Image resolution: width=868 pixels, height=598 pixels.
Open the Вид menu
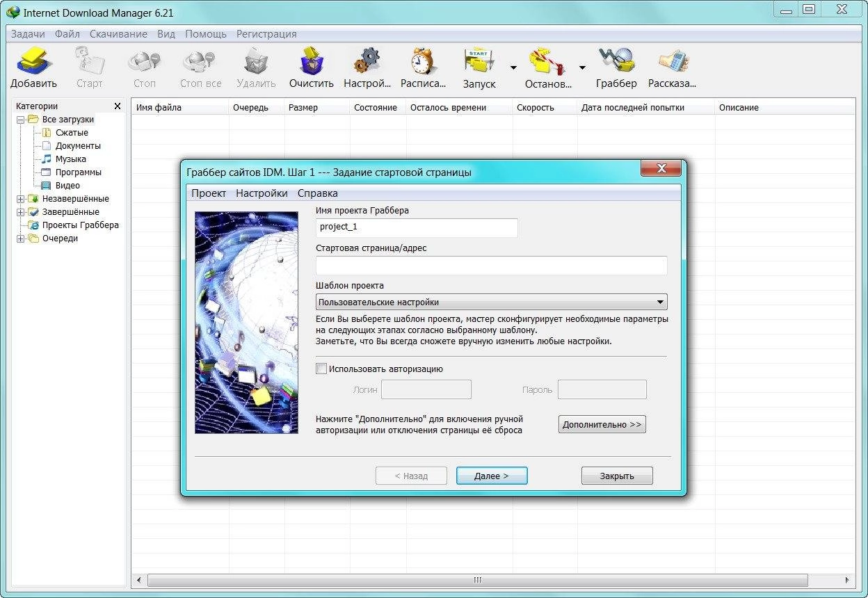coord(166,34)
